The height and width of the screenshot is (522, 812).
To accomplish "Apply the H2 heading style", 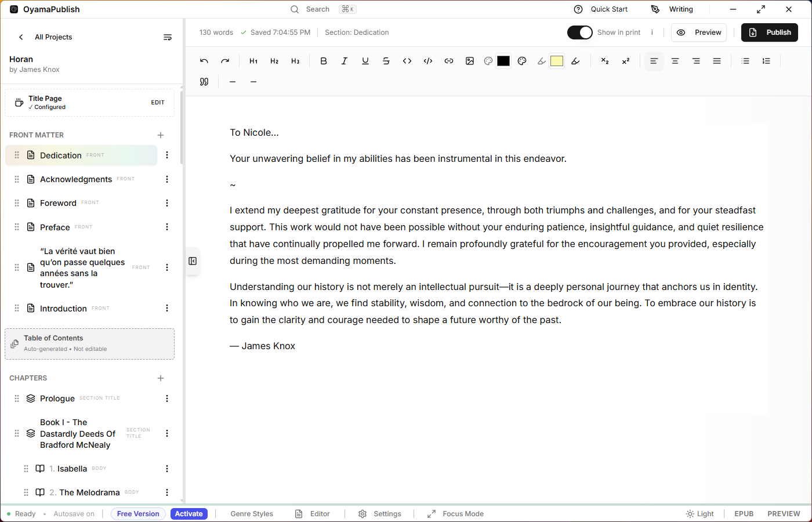I will (274, 60).
